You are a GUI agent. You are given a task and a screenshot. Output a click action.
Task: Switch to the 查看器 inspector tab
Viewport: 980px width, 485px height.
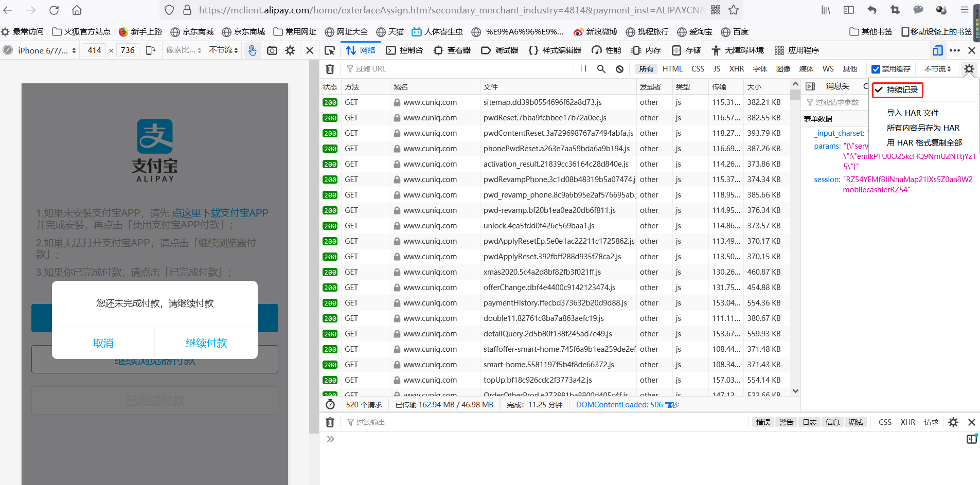tap(453, 50)
